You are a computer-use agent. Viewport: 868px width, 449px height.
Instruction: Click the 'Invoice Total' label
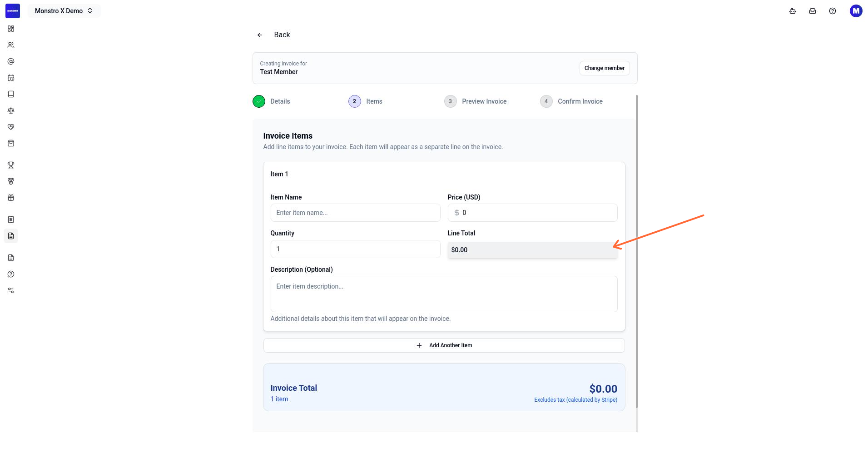coord(294,388)
